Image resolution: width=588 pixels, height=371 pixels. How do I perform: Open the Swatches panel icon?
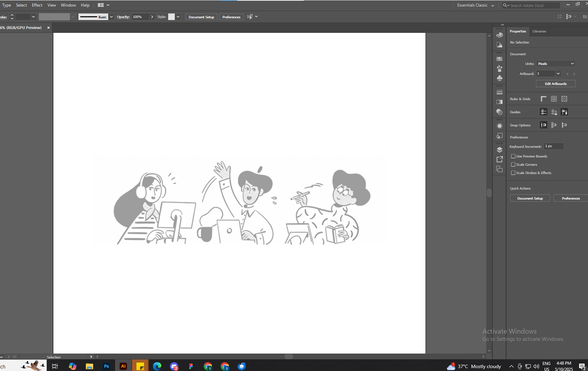point(499,59)
